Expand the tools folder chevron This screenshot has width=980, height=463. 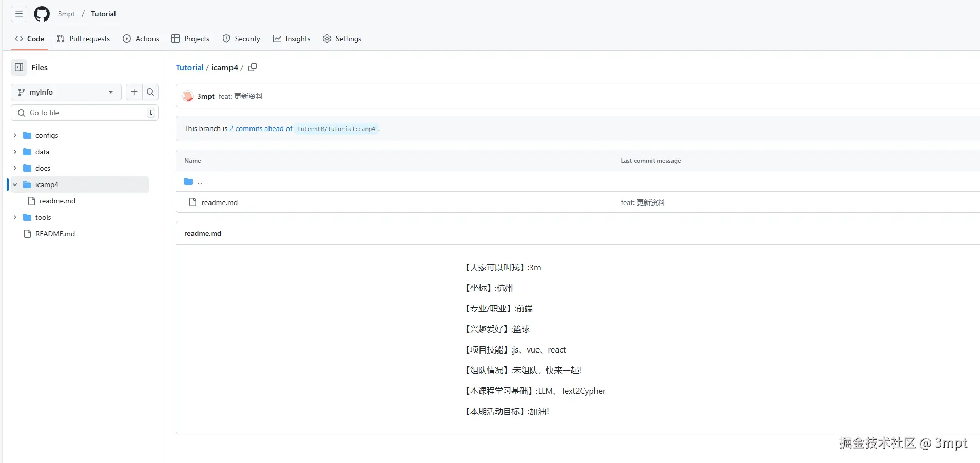pos(15,217)
